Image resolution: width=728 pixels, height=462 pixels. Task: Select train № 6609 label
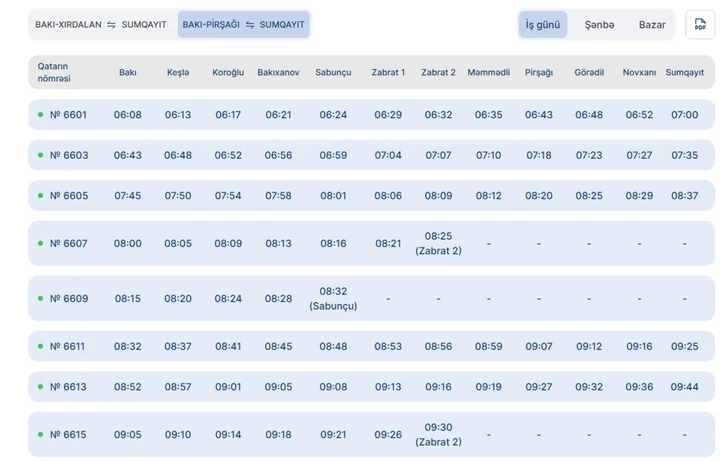click(69, 299)
